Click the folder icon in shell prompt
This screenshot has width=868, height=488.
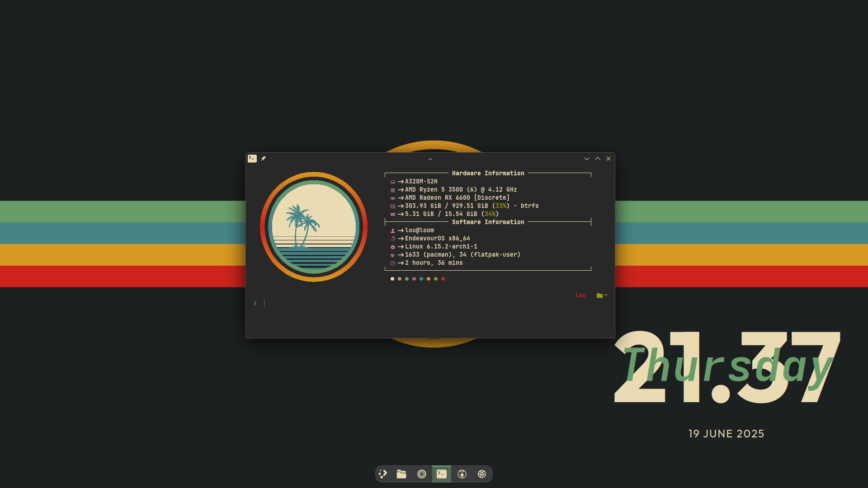point(599,296)
